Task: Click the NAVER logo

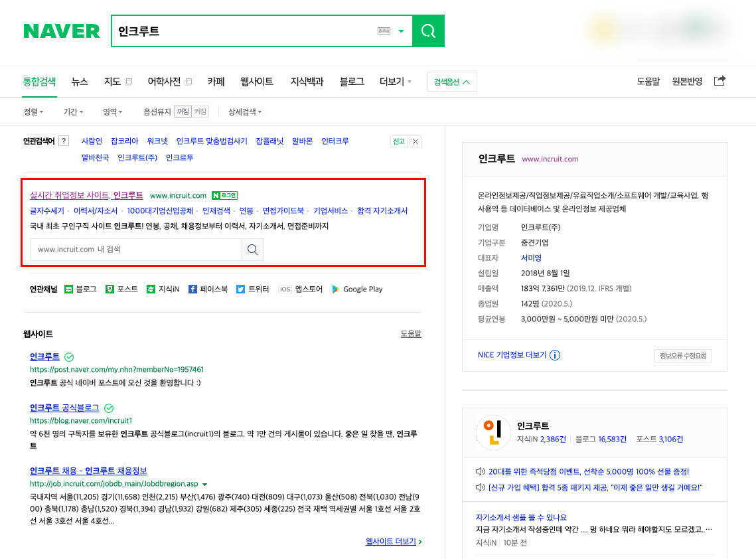Action: [61, 31]
